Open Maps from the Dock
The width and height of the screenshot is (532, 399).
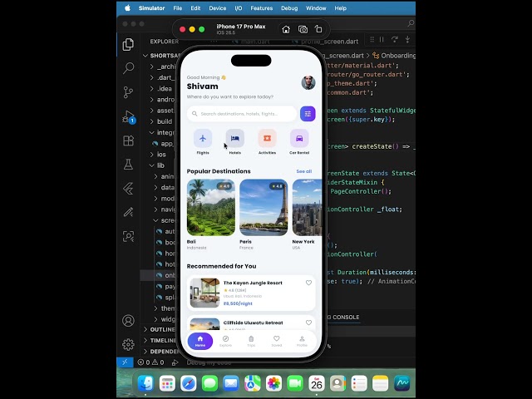(x=253, y=384)
